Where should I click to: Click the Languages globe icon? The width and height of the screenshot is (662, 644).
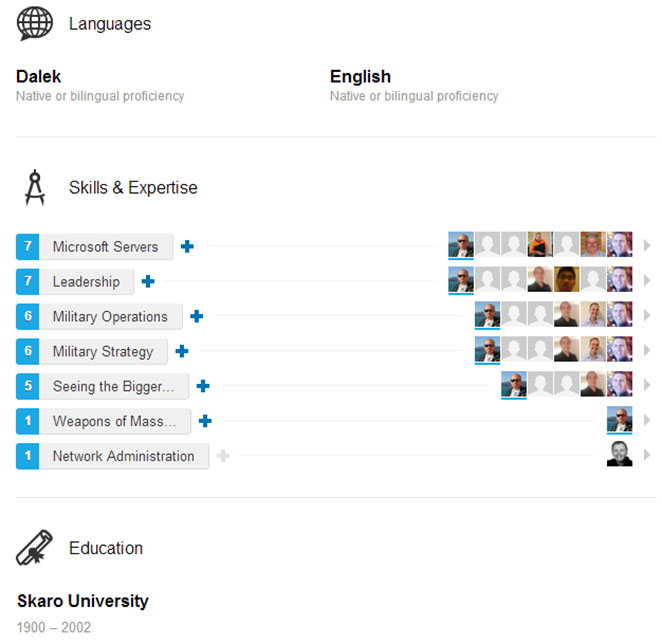pos(35,24)
